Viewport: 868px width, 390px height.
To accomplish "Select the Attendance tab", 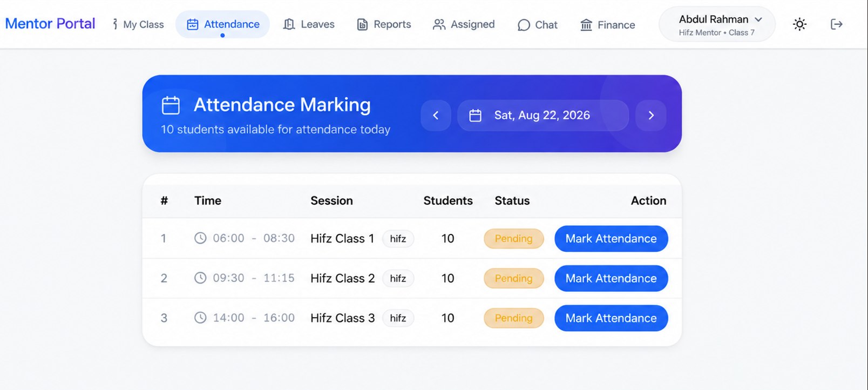I will pyautogui.click(x=223, y=24).
